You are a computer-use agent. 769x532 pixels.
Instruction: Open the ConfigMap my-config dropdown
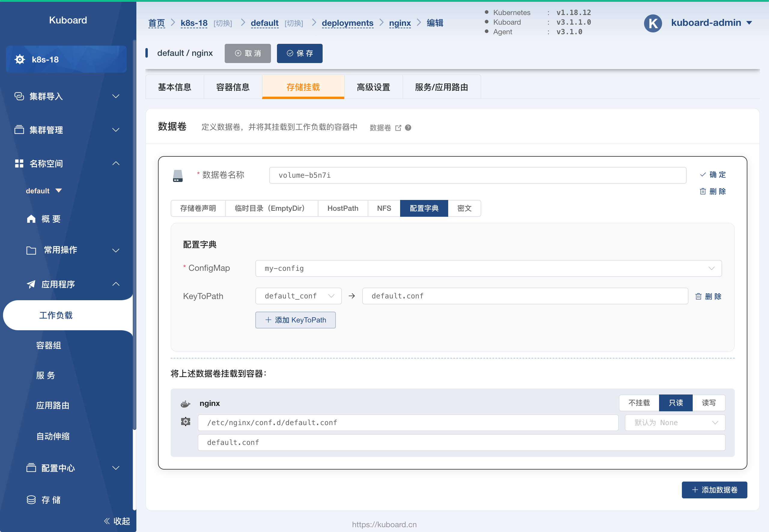point(488,268)
